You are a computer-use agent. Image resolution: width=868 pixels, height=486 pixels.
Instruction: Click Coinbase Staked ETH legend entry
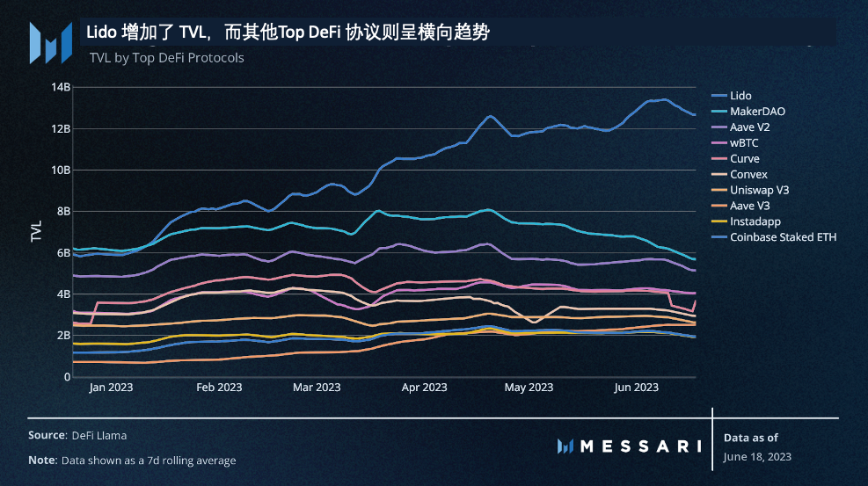click(x=783, y=237)
